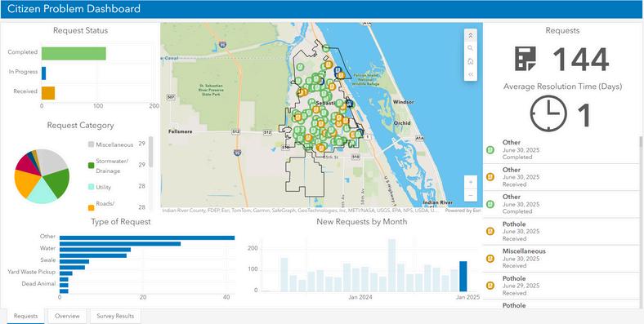Switch to the Overview tab
Screen dimensions: 644x324
(x=67, y=316)
